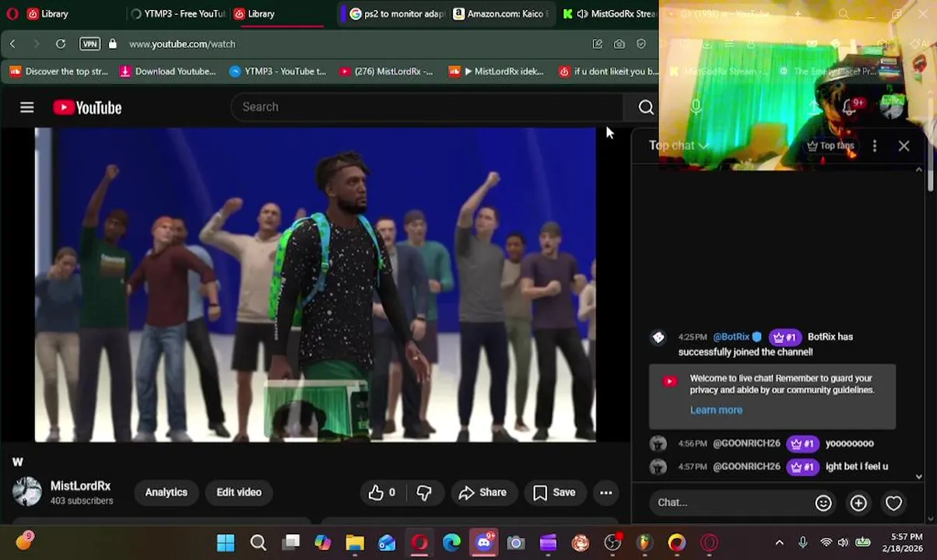Screen dimensions: 937x560
Task: Click the chat scrollbar down arrow
Action: click(919, 476)
